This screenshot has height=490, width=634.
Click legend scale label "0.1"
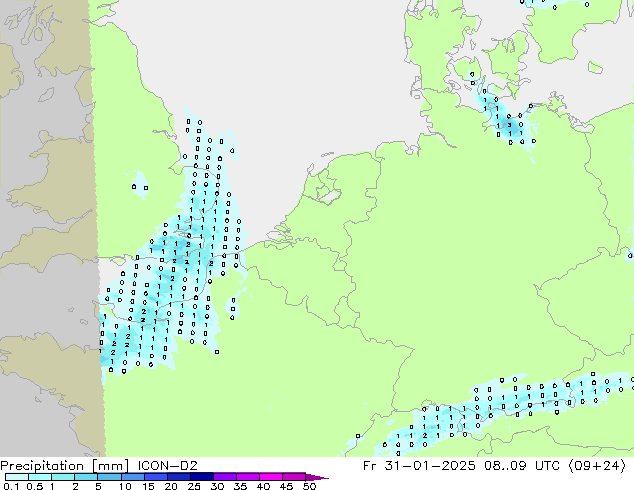(11, 486)
